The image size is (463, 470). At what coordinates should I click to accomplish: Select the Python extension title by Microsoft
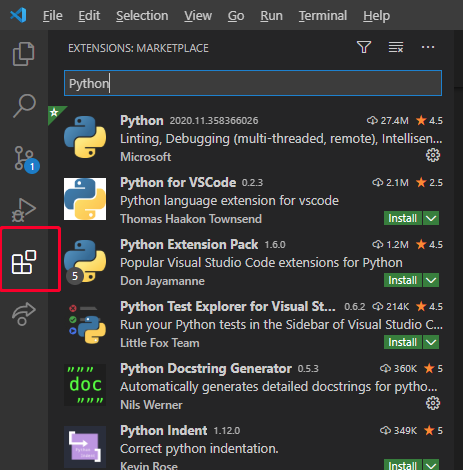(x=142, y=120)
